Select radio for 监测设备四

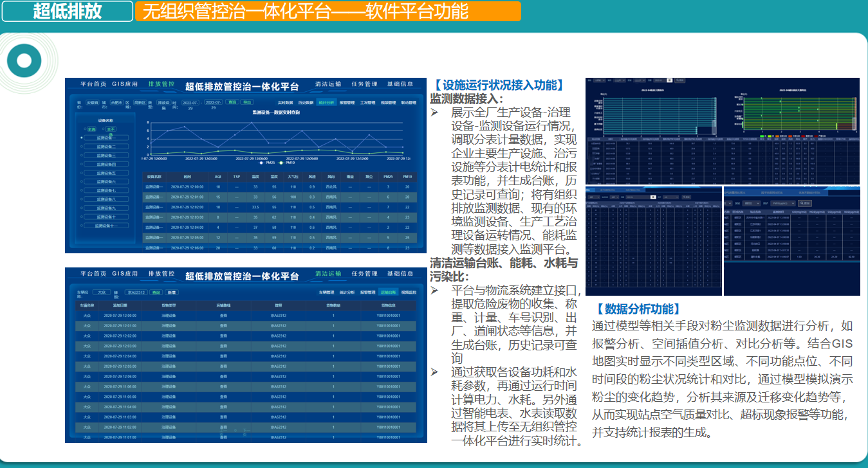click(81, 164)
